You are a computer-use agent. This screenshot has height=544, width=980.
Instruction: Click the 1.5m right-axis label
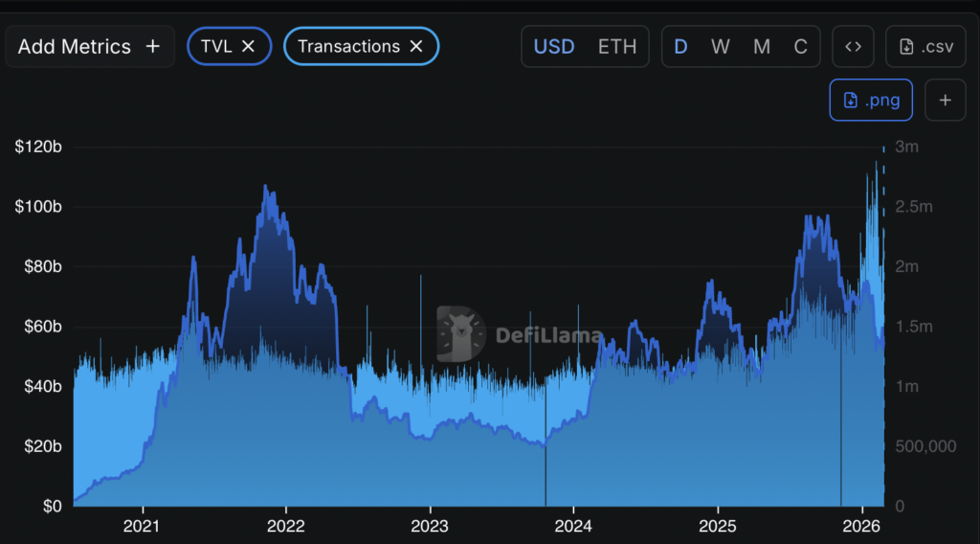point(914,327)
